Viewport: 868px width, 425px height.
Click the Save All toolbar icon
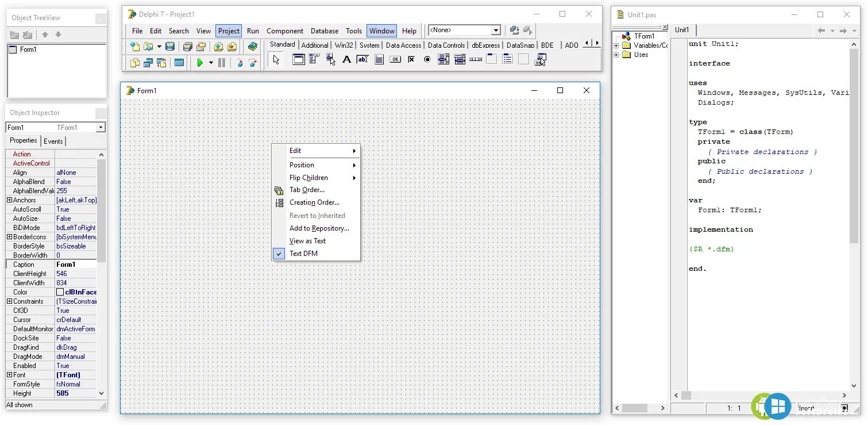point(187,47)
